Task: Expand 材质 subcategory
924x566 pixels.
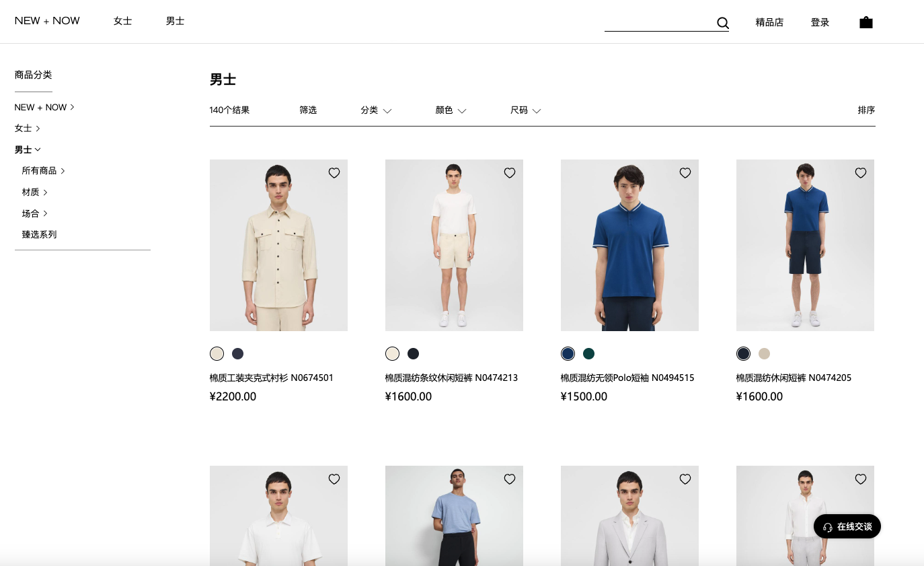Action: click(34, 192)
